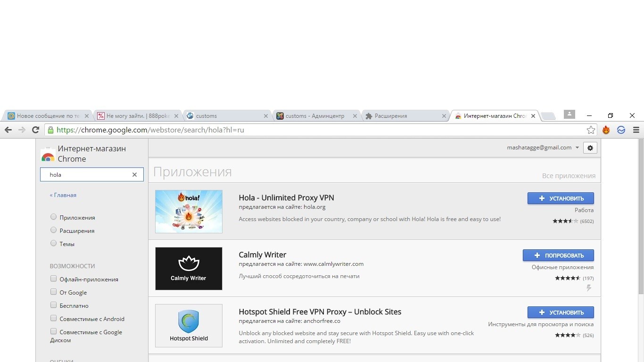Clear the hola search with the X
The height and width of the screenshot is (362, 644).
tap(134, 174)
